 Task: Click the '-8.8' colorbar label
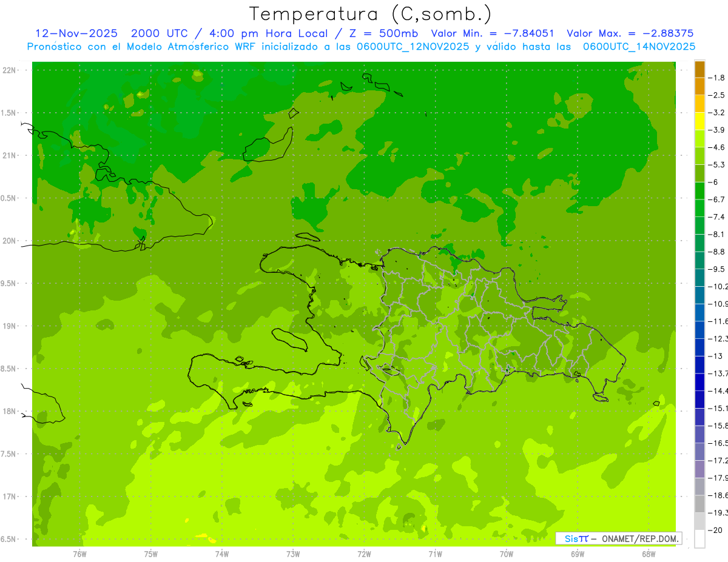pyautogui.click(x=718, y=252)
